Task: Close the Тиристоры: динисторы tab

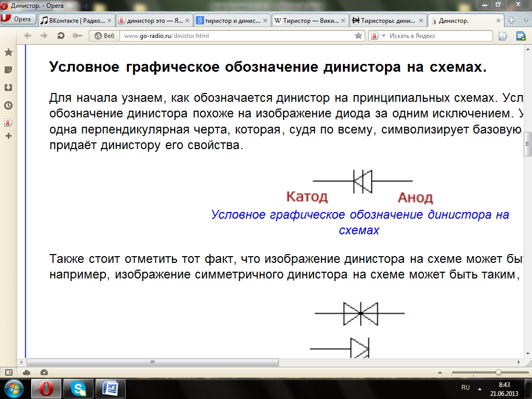Action: 421,21
